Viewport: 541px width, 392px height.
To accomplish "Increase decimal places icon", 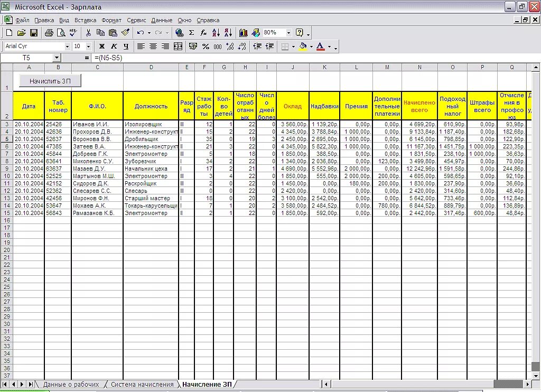I will [x=230, y=46].
